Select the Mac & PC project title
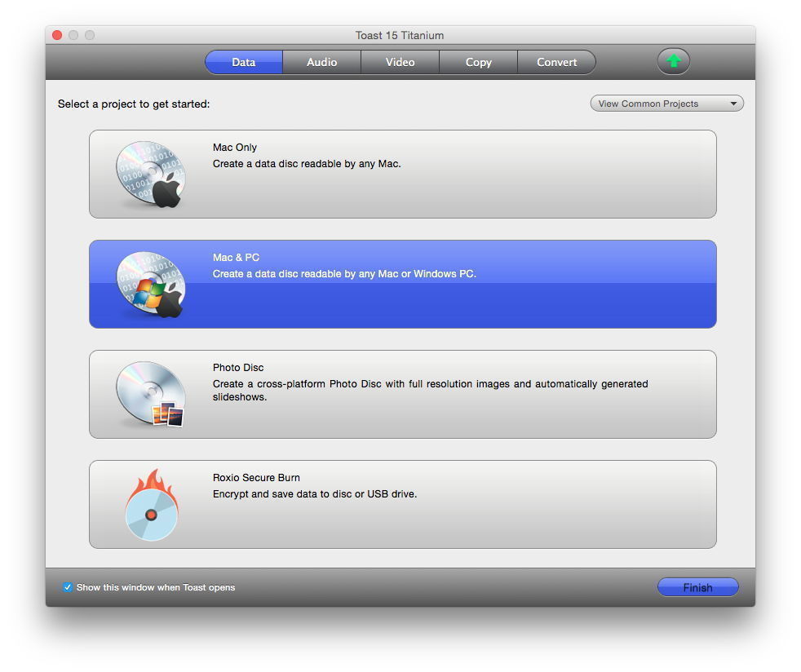Image resolution: width=801 pixels, height=672 pixels. 236,258
